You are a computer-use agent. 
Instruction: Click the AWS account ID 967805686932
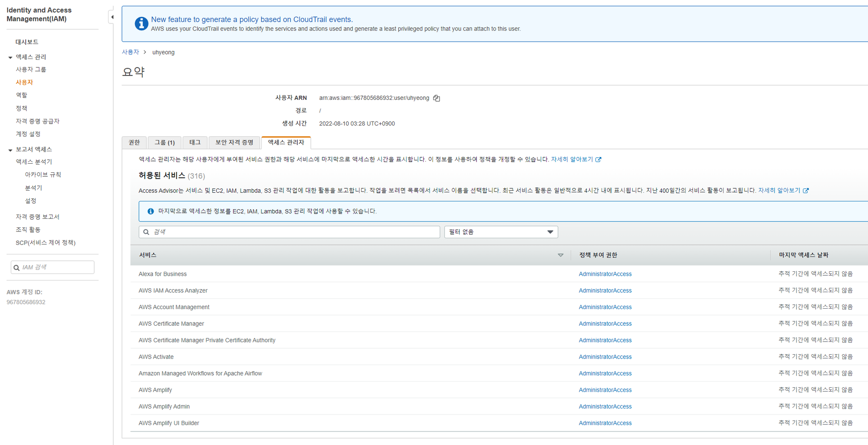click(x=26, y=302)
